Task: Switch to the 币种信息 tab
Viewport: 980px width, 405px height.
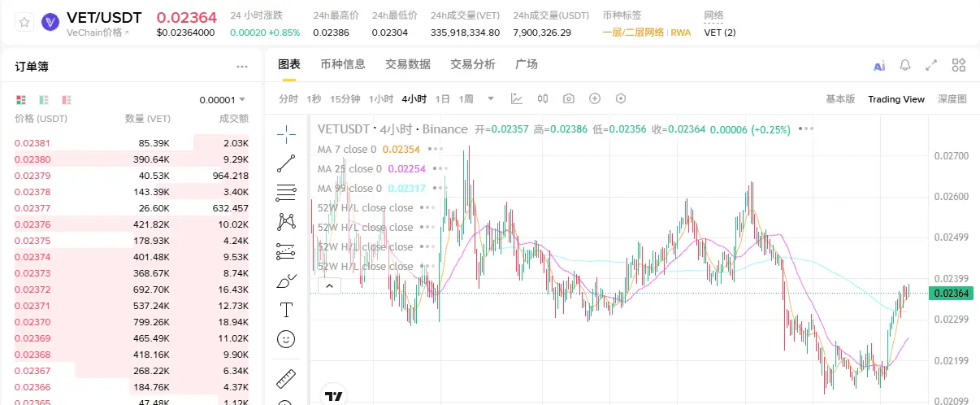Action: point(343,64)
